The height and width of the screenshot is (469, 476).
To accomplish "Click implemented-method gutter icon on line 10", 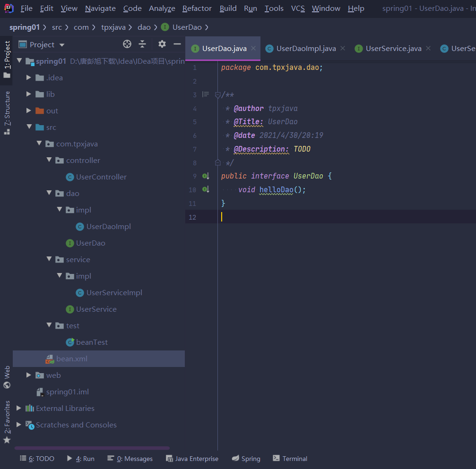I will pyautogui.click(x=206, y=189).
